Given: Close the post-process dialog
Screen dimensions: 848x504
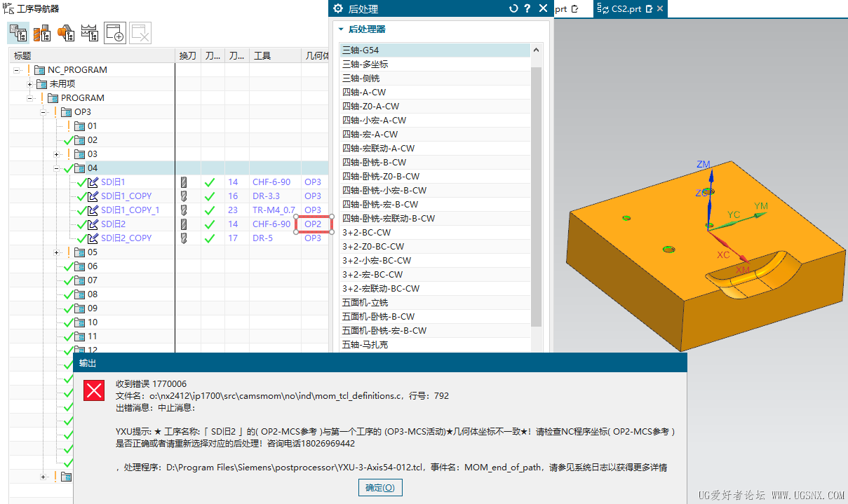Looking at the screenshot, I should 543,8.
